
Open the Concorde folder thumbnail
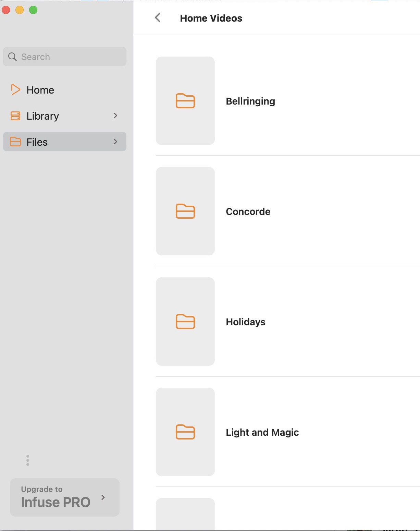tap(185, 211)
